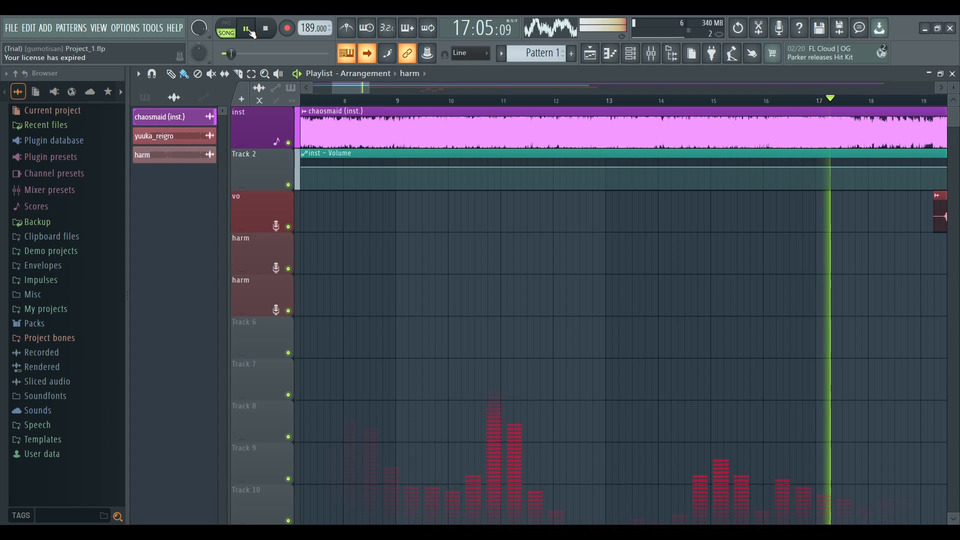Viewport: 960px width, 540px height.
Task: Click the red record button
Action: (286, 28)
